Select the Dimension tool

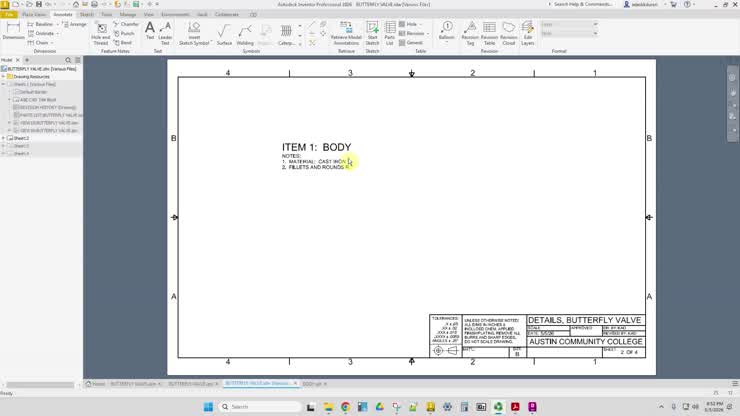click(13, 31)
